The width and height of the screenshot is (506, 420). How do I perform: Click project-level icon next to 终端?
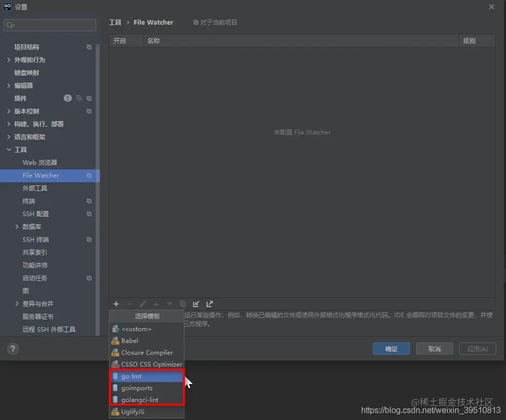89,201
